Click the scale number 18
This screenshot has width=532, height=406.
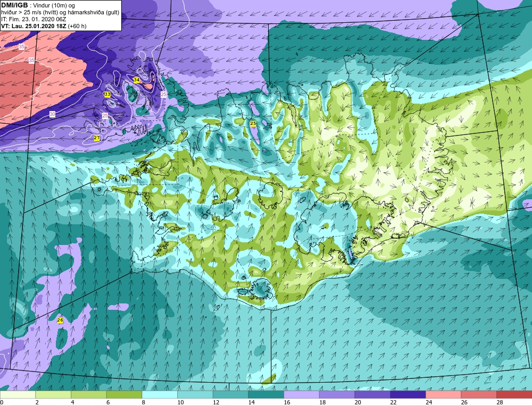point(322,402)
